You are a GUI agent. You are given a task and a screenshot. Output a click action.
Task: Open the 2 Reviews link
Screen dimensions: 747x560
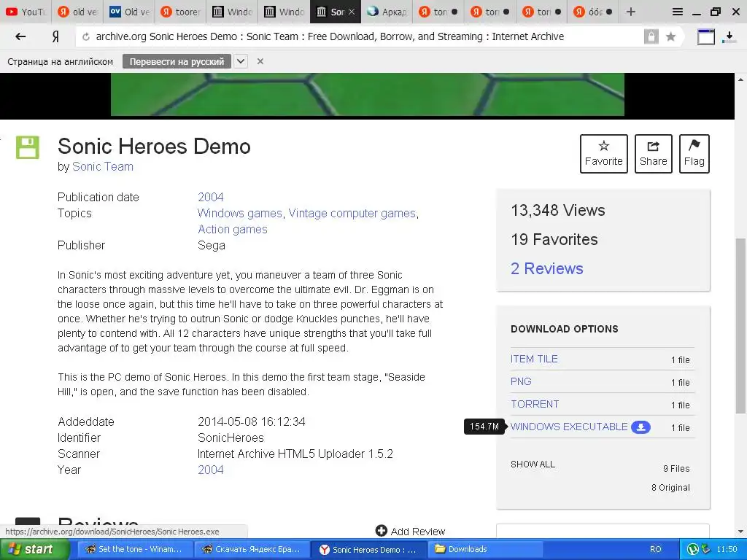coord(547,268)
